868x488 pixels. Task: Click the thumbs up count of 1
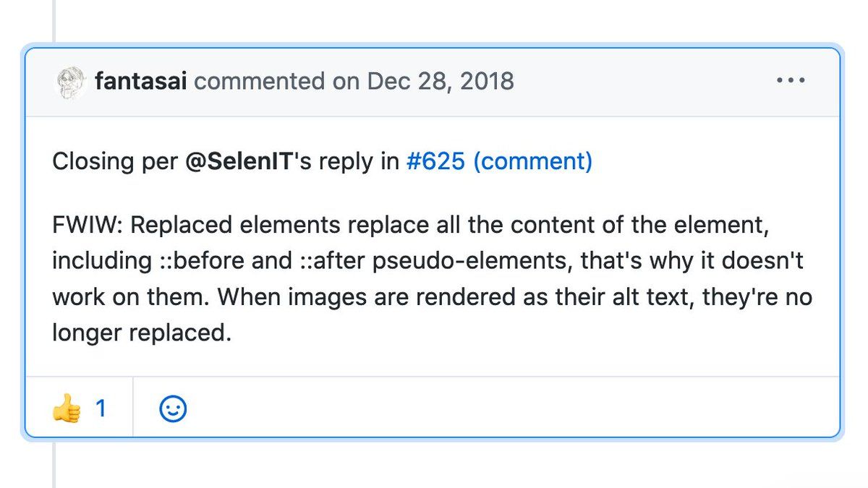point(101,409)
